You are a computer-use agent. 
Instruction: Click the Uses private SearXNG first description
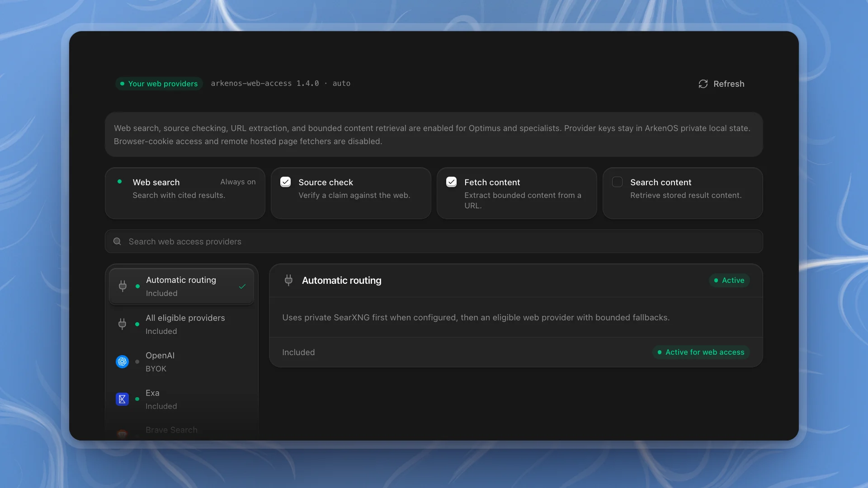click(x=476, y=318)
